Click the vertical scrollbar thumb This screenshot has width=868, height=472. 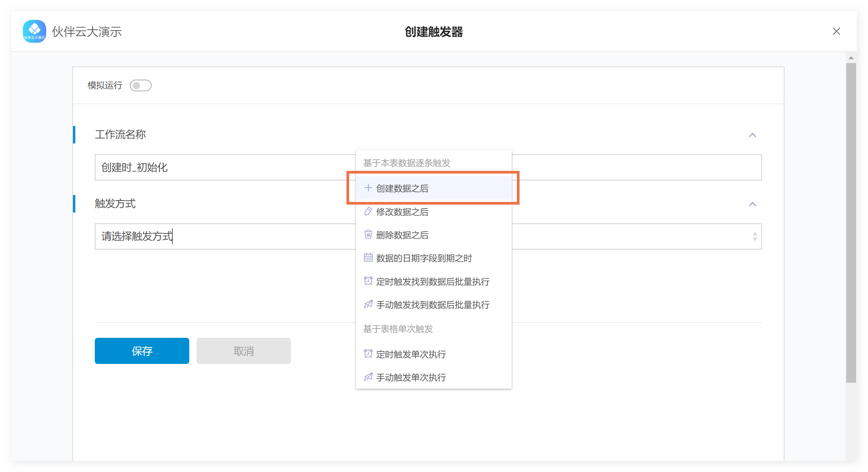[851, 222]
